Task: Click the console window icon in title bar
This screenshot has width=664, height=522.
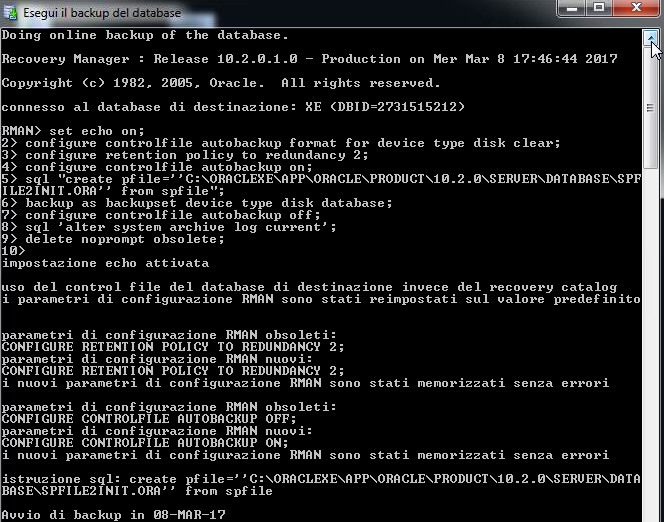Action: [x=10, y=13]
